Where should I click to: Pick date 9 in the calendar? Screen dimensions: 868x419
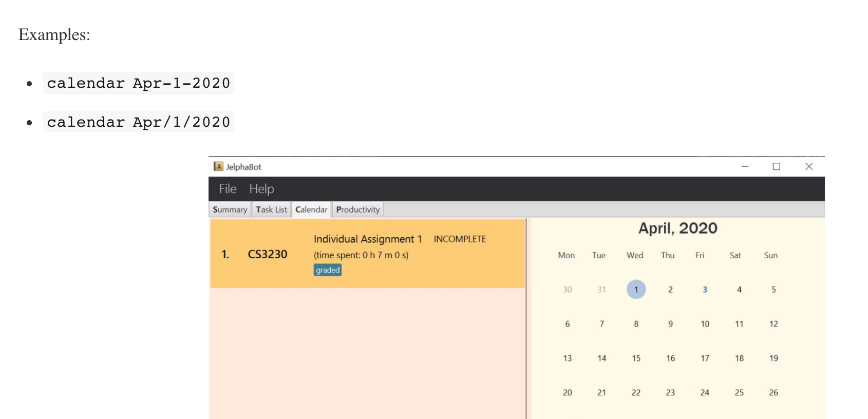670,324
